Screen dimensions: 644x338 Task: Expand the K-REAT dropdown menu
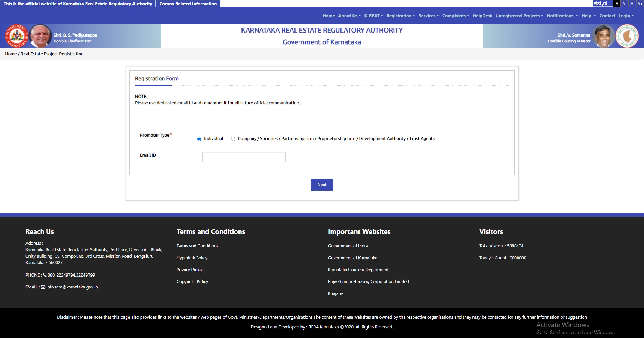pyautogui.click(x=374, y=16)
